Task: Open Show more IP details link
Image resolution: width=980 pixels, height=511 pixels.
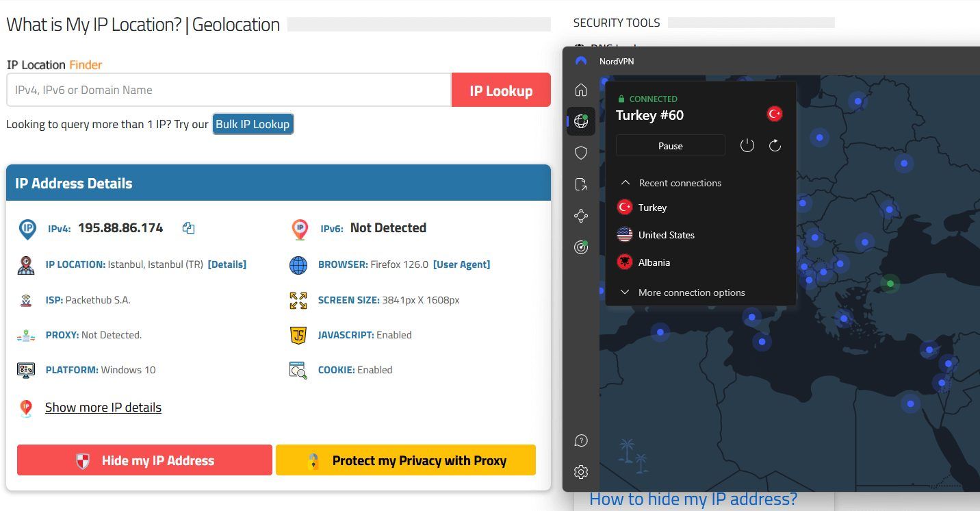Action: [x=103, y=407]
